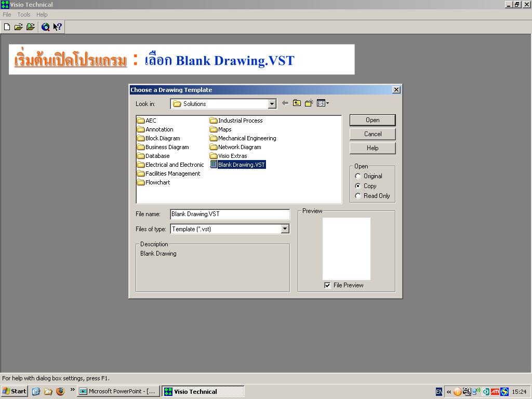The image size is (532, 399).
Task: Click the Open file toolbar icon
Action: (x=18, y=27)
